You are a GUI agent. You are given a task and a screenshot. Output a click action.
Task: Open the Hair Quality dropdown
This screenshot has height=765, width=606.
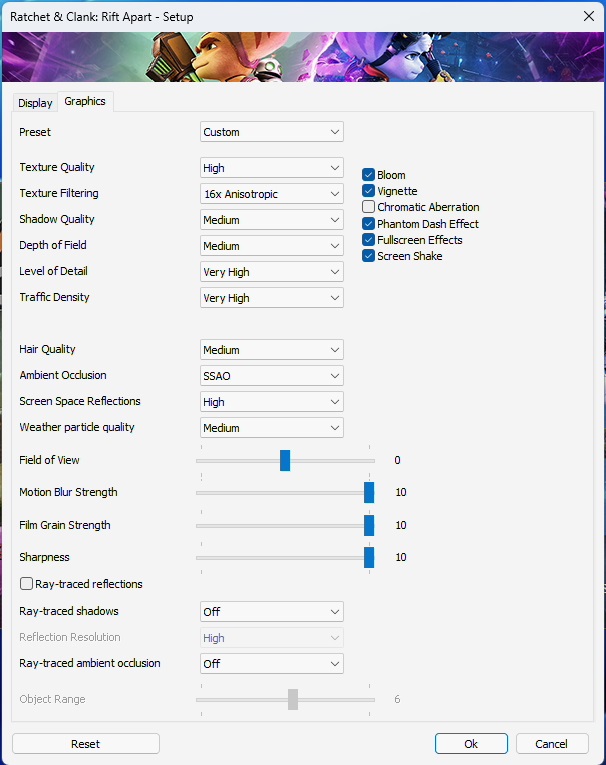point(272,350)
